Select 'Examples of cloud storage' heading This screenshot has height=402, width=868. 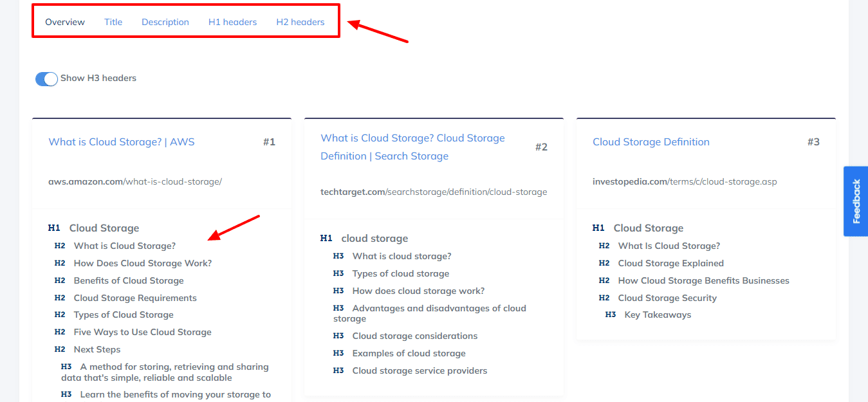(x=409, y=353)
